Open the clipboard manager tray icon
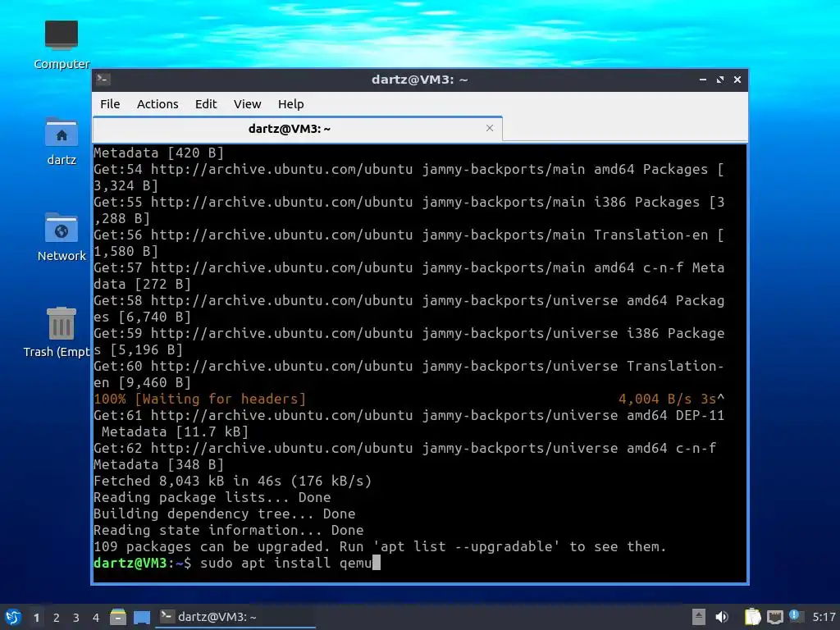840x630 pixels. click(x=753, y=617)
